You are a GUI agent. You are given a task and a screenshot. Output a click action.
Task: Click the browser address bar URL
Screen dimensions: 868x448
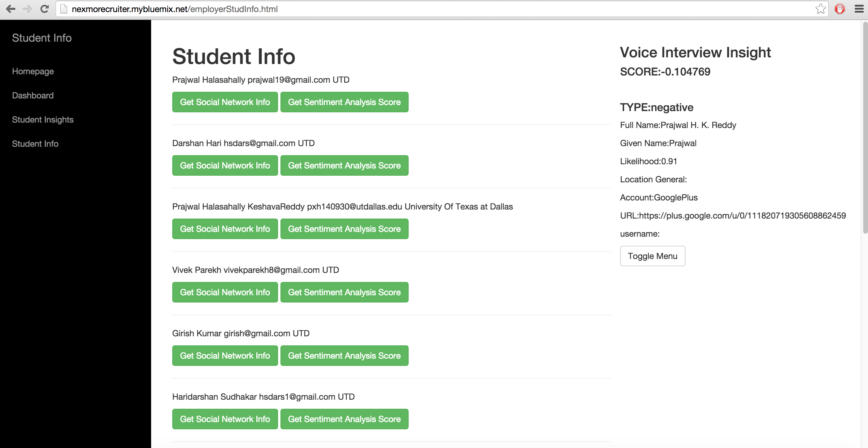point(175,9)
